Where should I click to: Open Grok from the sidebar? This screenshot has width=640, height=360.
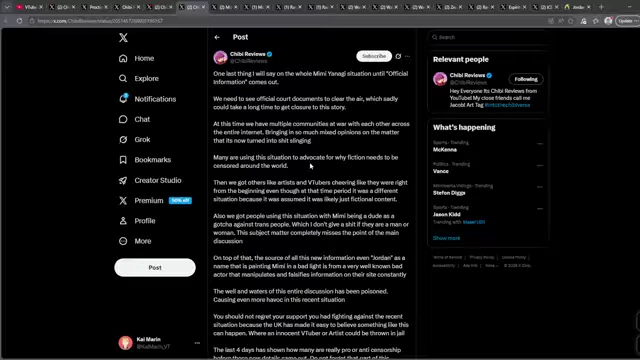click(x=135, y=140)
